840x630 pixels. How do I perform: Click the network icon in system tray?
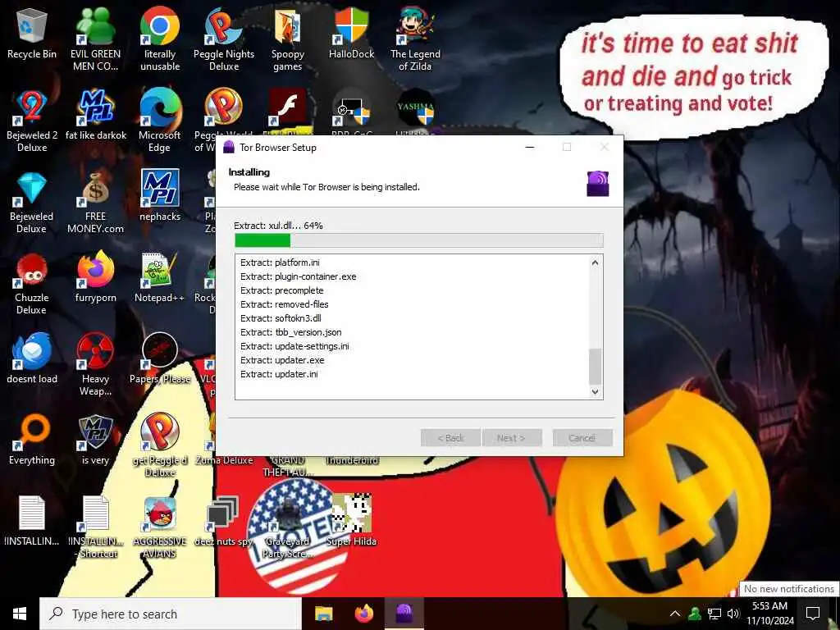(714, 614)
